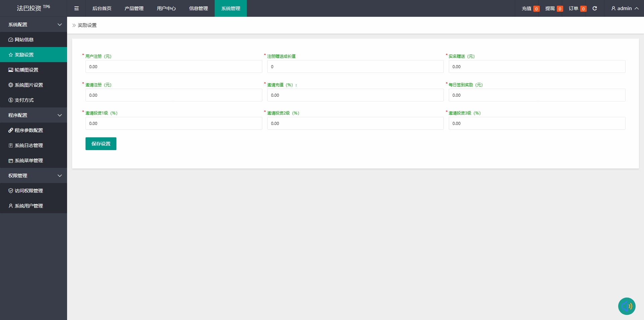Click the 保存设置 button
644x320 pixels.
tap(101, 144)
